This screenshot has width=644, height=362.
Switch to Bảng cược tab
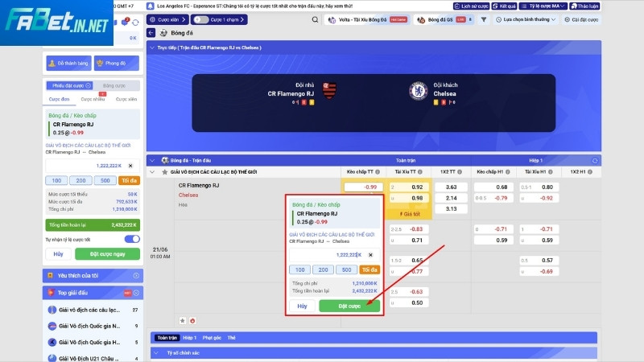coord(114,86)
